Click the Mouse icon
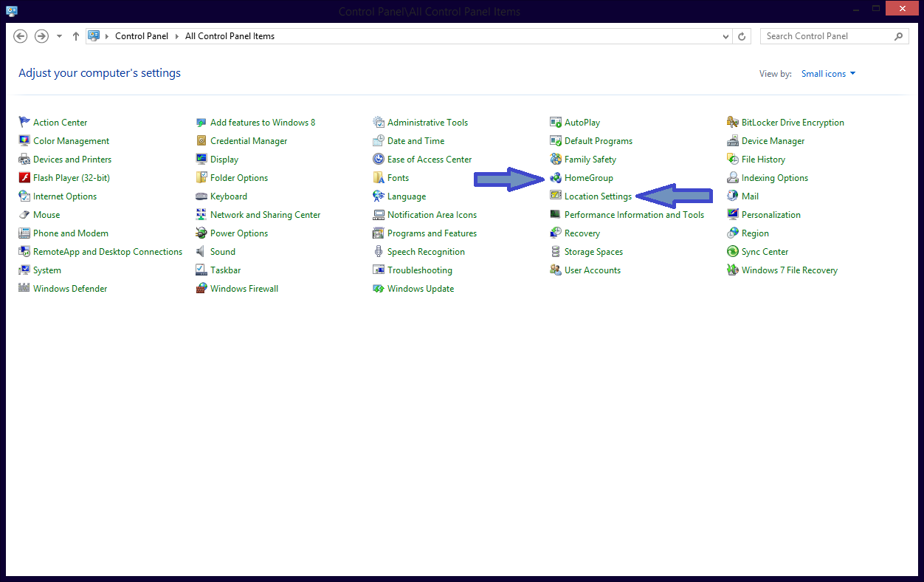 click(x=24, y=215)
